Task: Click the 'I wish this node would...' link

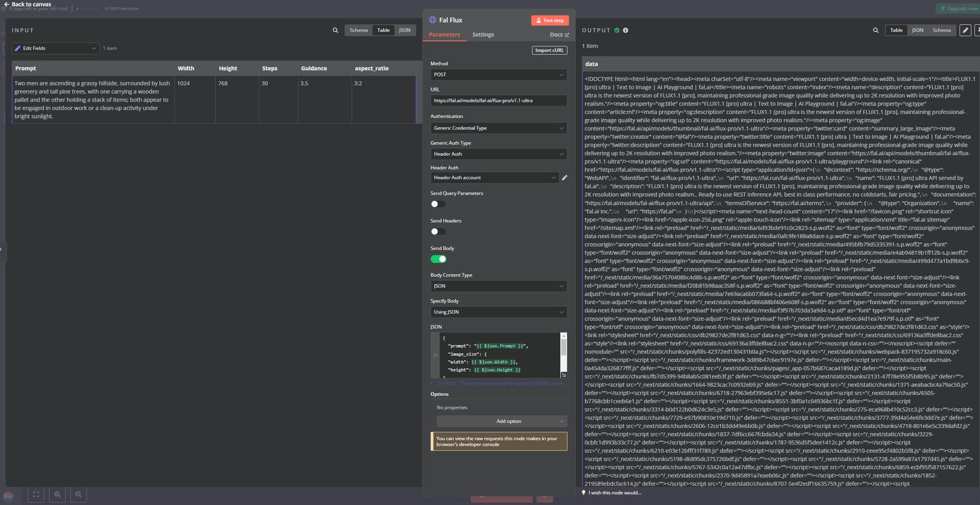Action: (615, 493)
